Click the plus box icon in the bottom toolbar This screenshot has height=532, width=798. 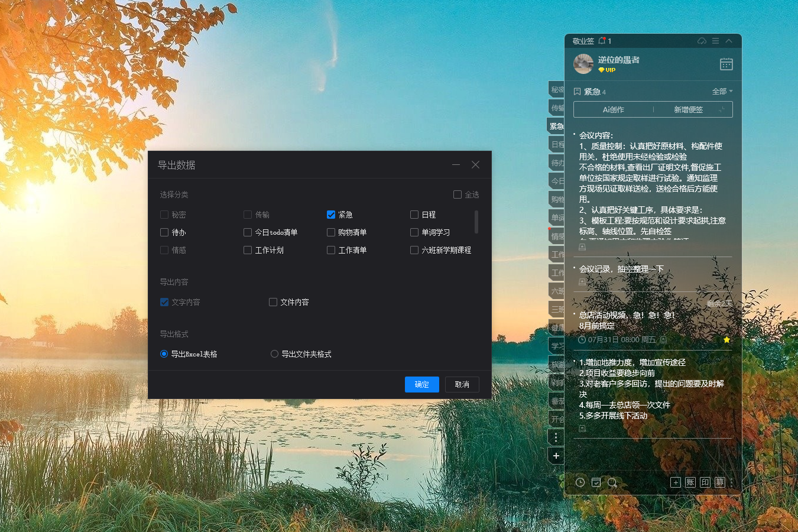click(x=676, y=482)
